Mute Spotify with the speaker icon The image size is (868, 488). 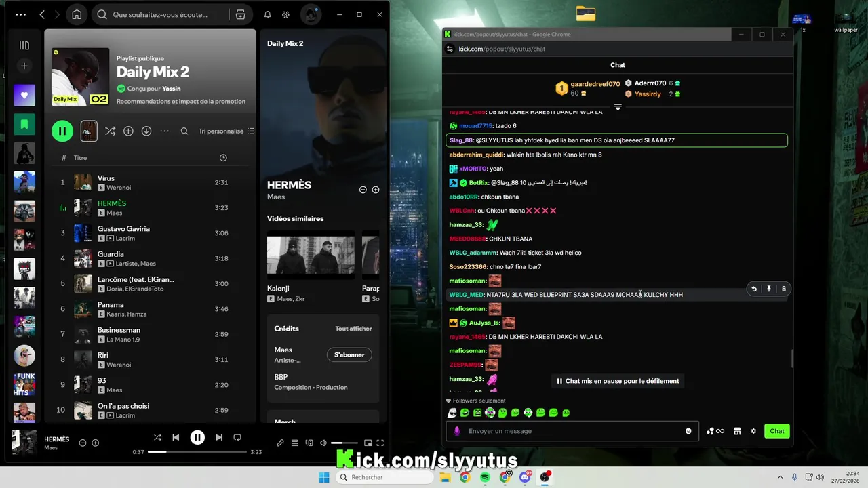point(323,443)
